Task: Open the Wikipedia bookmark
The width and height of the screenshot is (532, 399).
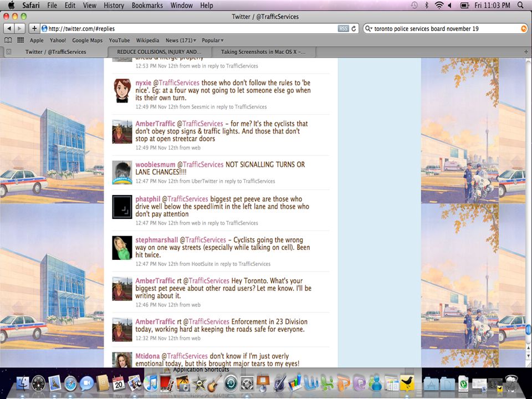Action: [x=147, y=40]
